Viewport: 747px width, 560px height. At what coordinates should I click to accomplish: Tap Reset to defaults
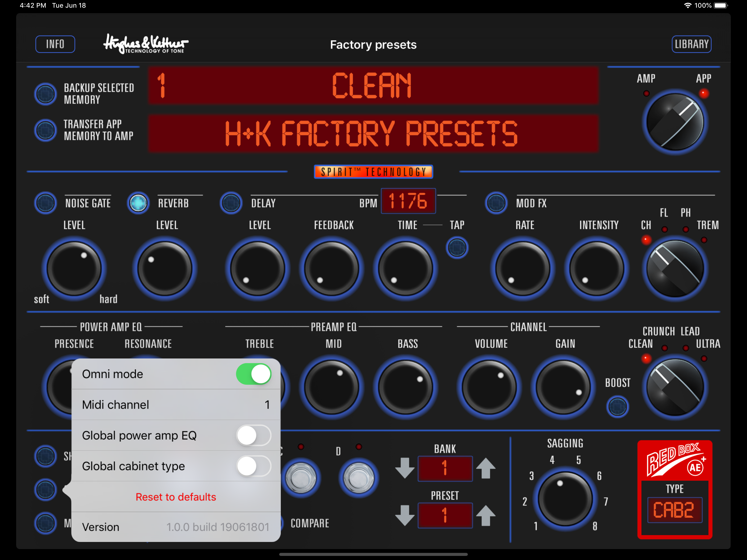176,497
